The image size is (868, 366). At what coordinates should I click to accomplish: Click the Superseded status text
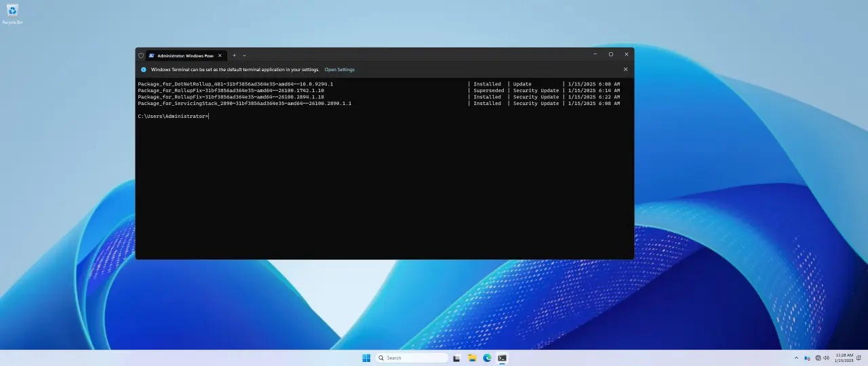(x=488, y=90)
